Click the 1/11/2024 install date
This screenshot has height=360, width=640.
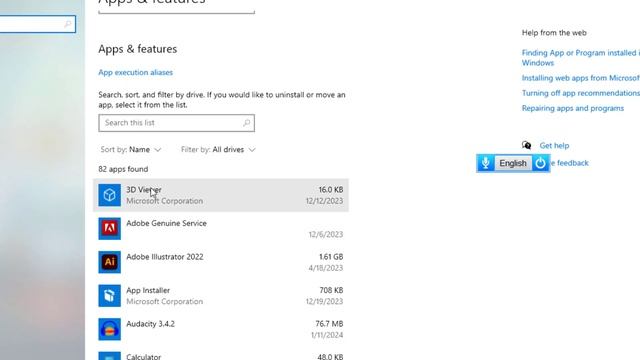point(327,335)
